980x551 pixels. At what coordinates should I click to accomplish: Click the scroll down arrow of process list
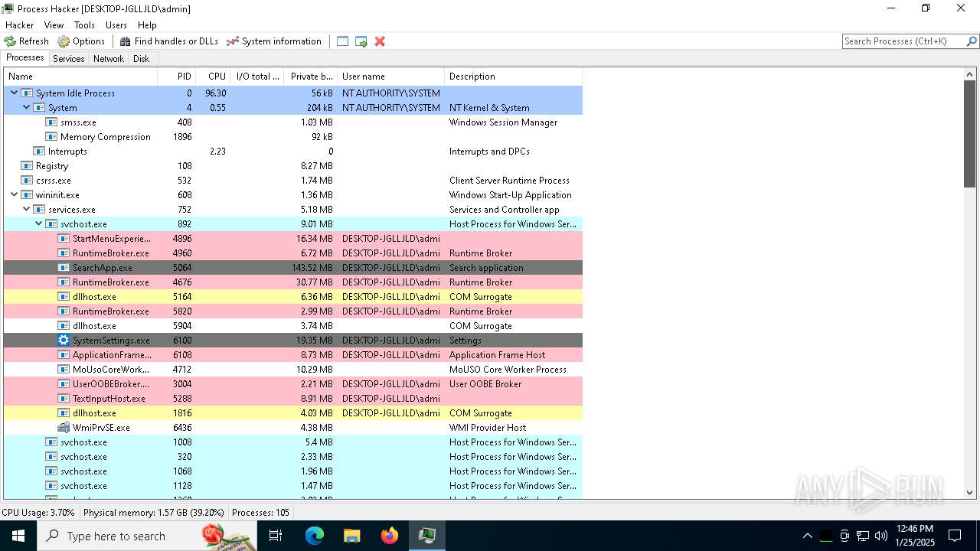coord(970,494)
